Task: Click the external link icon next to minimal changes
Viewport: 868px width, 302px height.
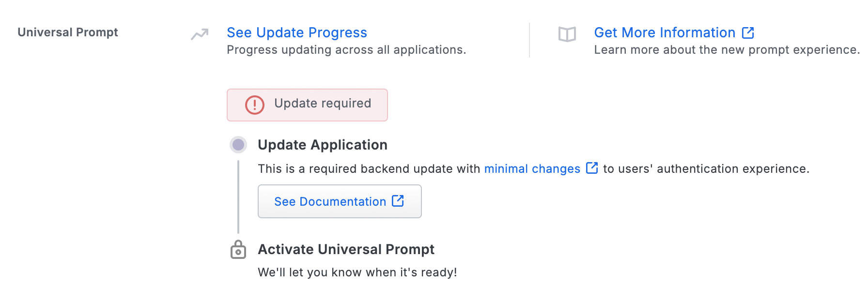Action: 592,168
